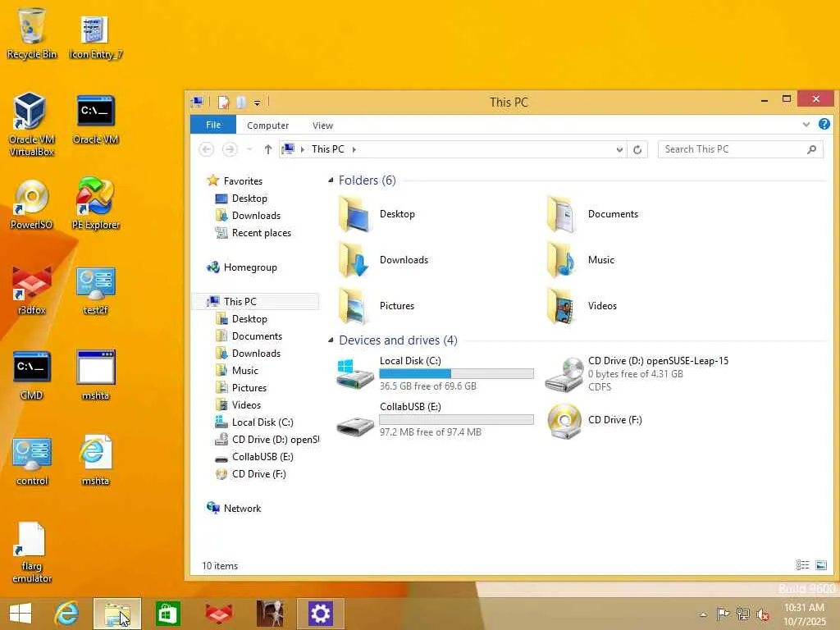Switch to Details view button

(802, 565)
